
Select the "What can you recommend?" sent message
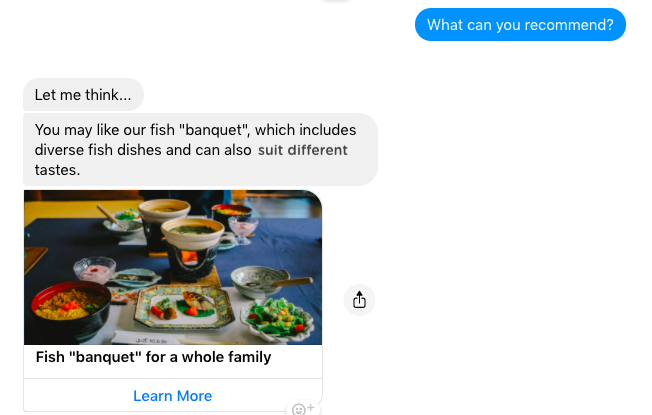click(520, 25)
